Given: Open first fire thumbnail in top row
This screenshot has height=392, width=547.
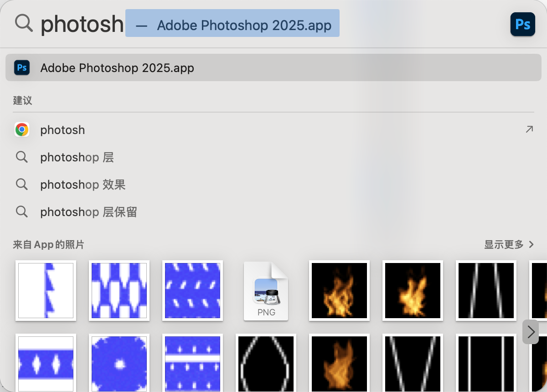Looking at the screenshot, I should click(x=339, y=290).
